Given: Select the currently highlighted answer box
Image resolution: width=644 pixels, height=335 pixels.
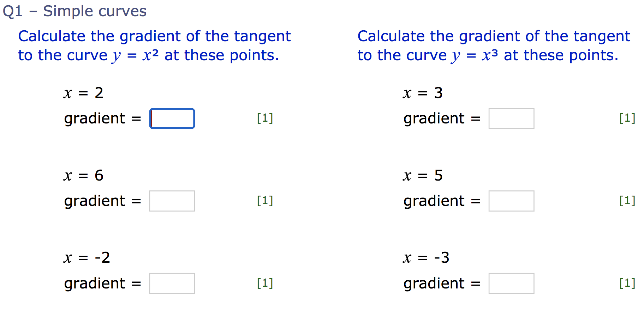Looking at the screenshot, I should point(172,118).
